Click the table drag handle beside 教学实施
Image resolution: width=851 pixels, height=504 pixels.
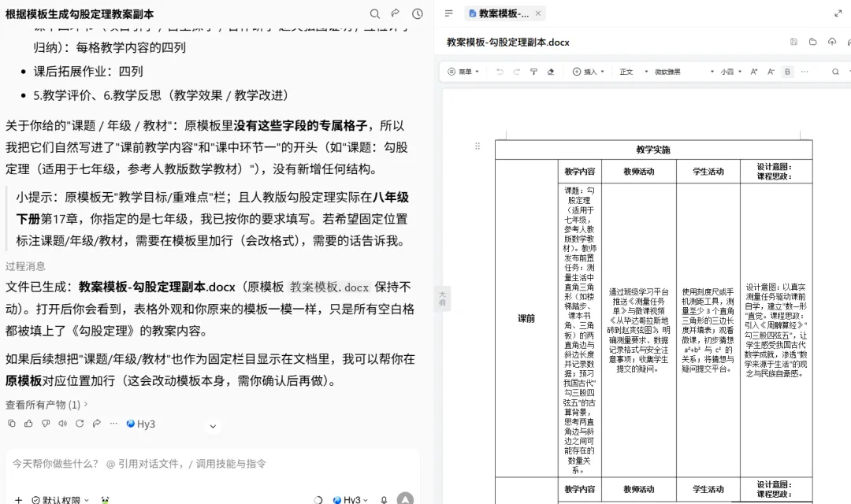click(x=478, y=146)
